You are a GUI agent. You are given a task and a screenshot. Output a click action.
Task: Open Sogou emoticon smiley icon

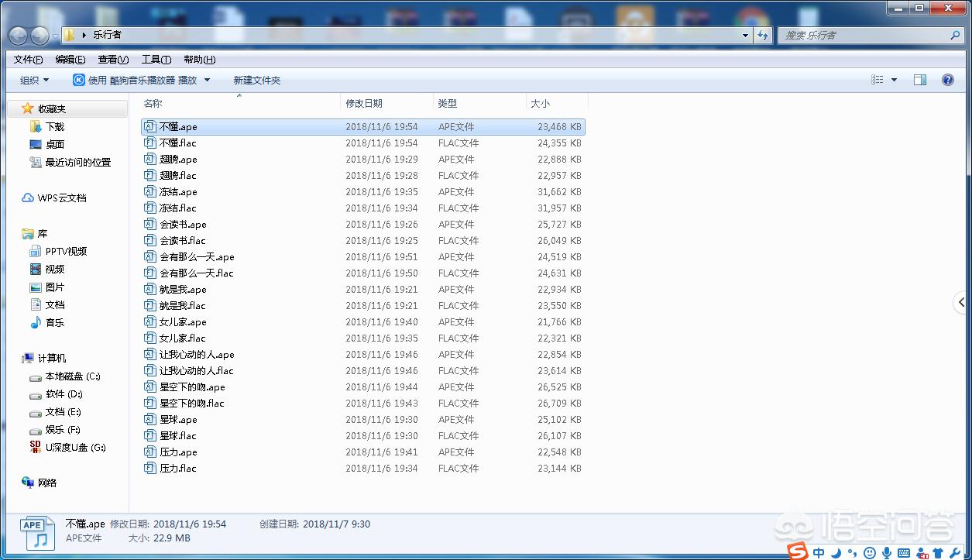869,553
